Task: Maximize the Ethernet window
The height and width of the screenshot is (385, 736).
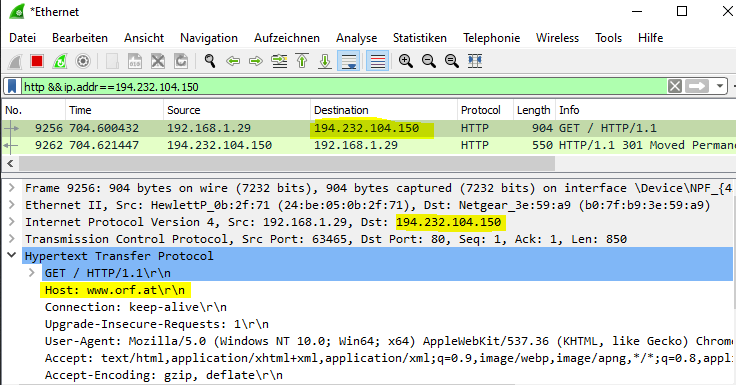Action: pos(682,11)
